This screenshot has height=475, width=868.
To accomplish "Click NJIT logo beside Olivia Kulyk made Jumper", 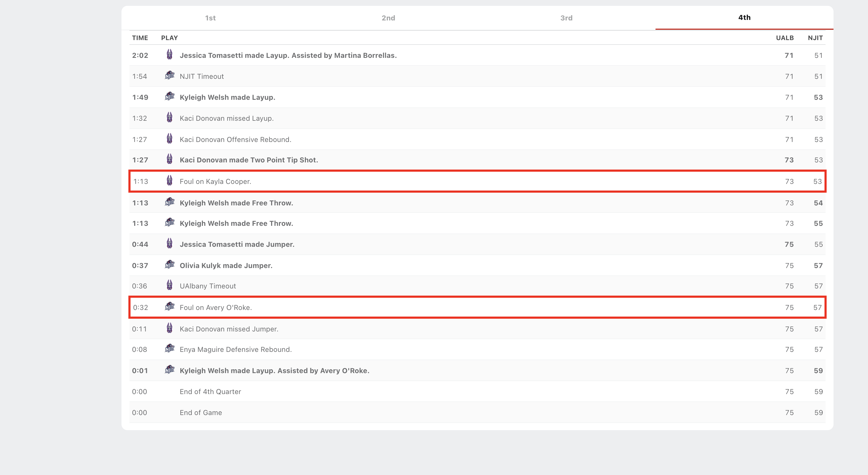I will click(x=170, y=265).
